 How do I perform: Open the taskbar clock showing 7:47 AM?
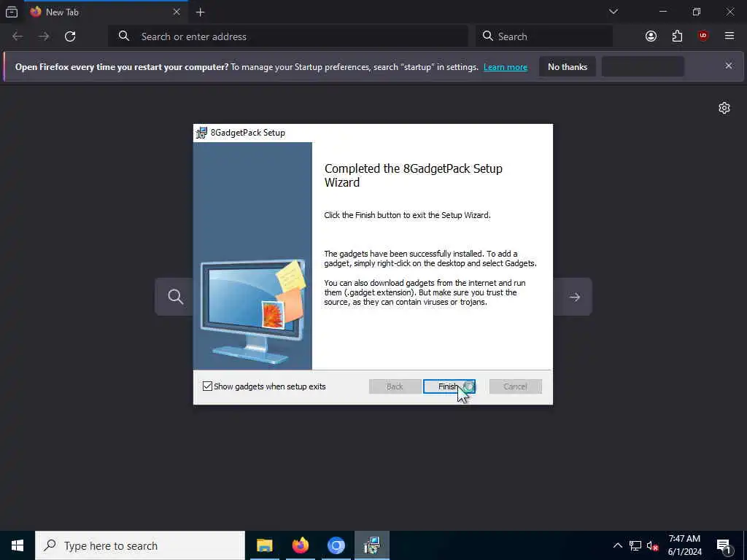point(684,545)
